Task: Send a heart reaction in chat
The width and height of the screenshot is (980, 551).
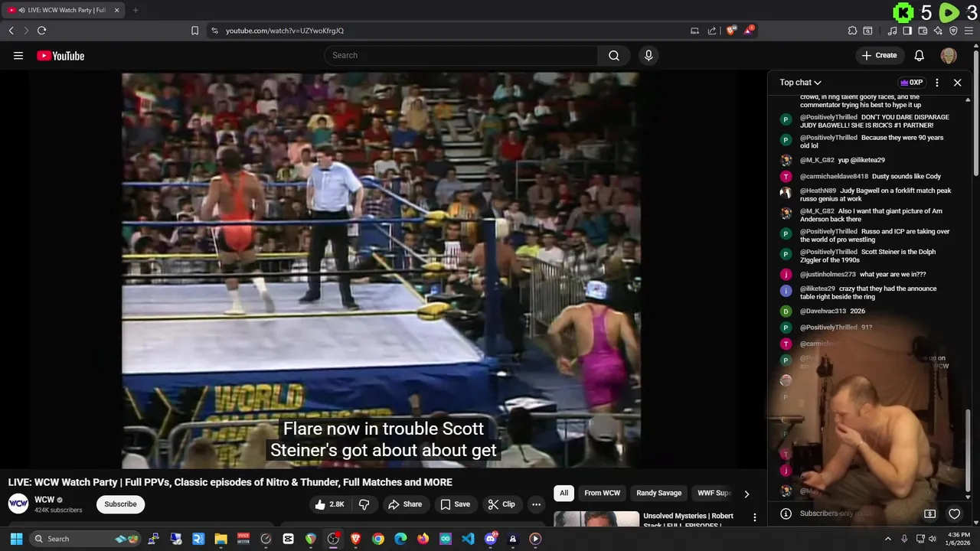Action: tap(954, 514)
